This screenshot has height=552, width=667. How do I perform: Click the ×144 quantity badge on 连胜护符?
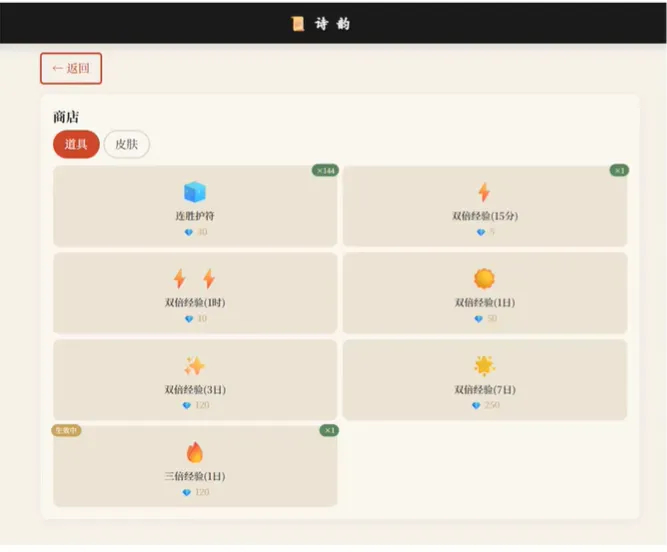pyautogui.click(x=325, y=171)
